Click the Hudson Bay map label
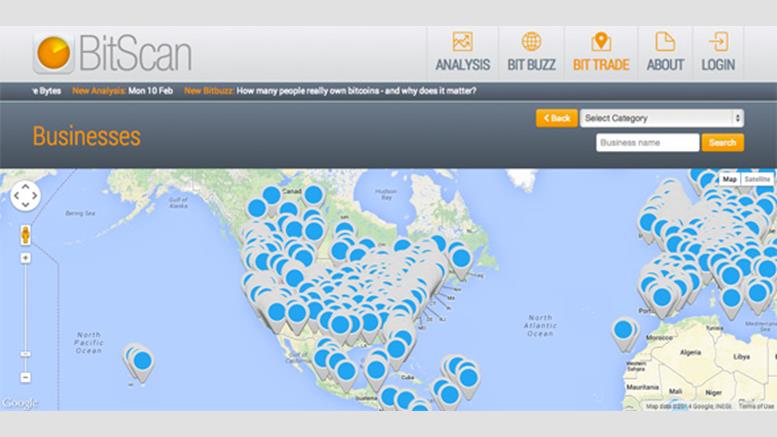 coord(386,194)
